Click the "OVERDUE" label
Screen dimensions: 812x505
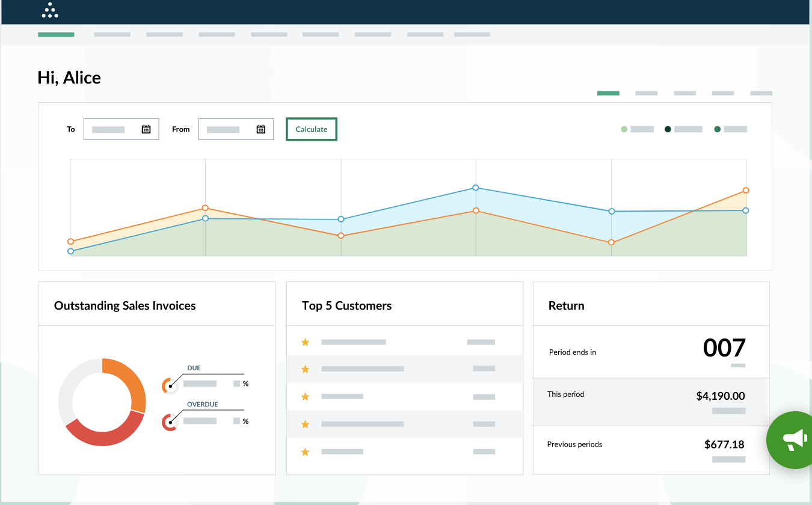[203, 405]
